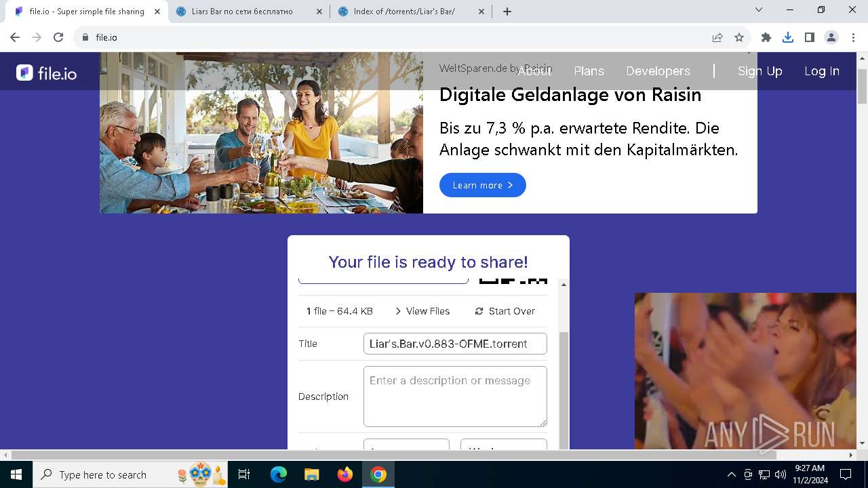Open Plans in site navigation
The image size is (868, 488).
(x=589, y=71)
